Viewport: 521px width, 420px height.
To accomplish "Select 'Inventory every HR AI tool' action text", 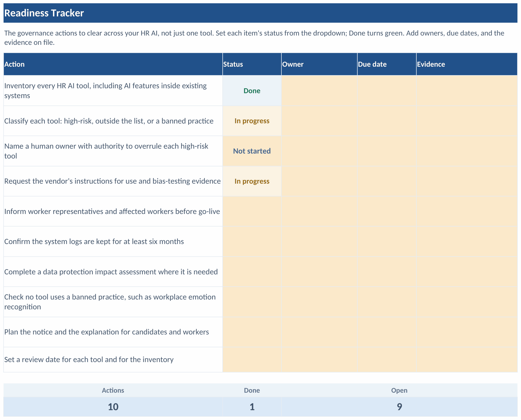I will pos(105,91).
